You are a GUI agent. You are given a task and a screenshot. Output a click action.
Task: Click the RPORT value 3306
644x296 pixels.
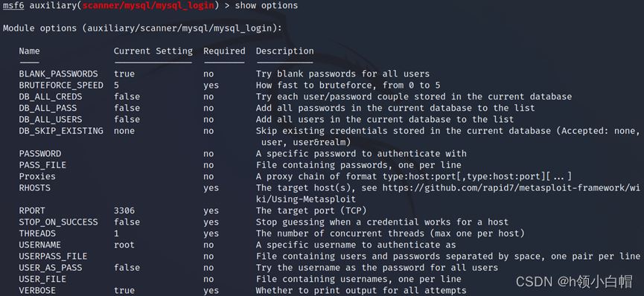pyautogui.click(x=124, y=210)
